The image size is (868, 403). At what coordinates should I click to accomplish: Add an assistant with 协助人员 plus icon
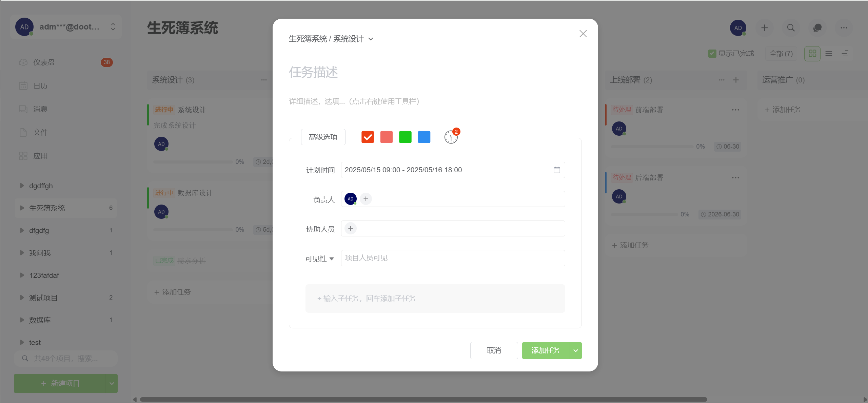click(351, 228)
